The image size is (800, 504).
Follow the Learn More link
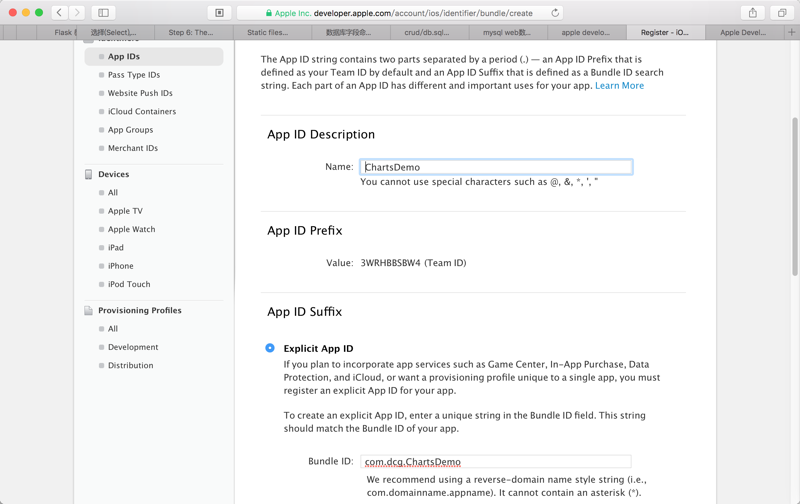(x=619, y=86)
